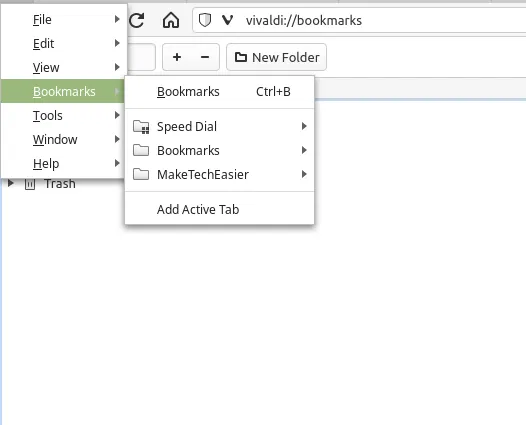
Task: Focus the vivaldi://bookmarks address field
Action: point(360,20)
